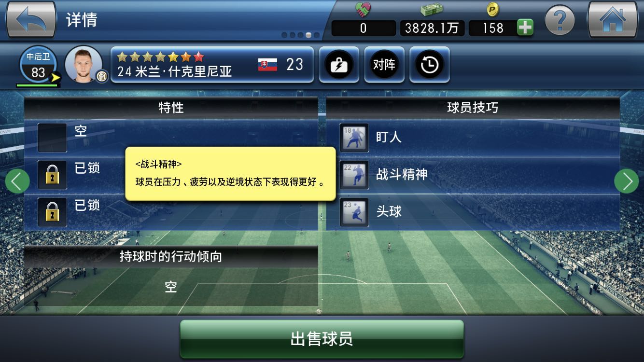The height and width of the screenshot is (362, 644).
Task: Tap the back arrow button
Action: click(31, 19)
